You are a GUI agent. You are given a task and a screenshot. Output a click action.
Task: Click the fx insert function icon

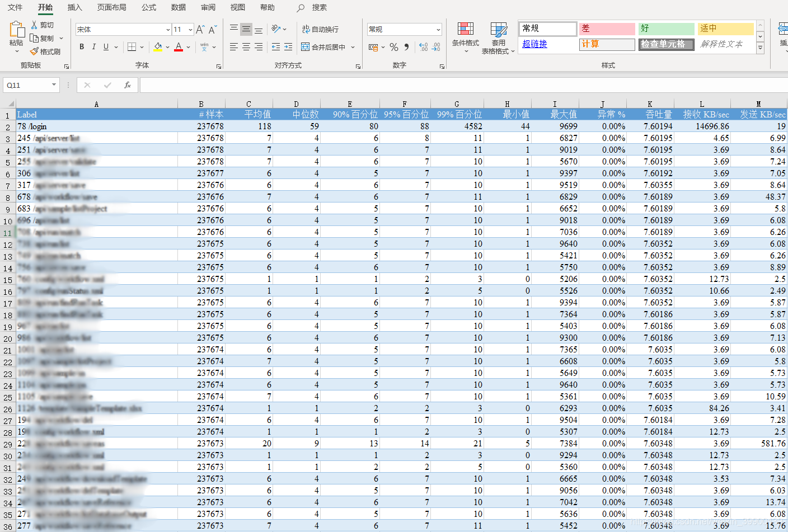[x=128, y=85]
